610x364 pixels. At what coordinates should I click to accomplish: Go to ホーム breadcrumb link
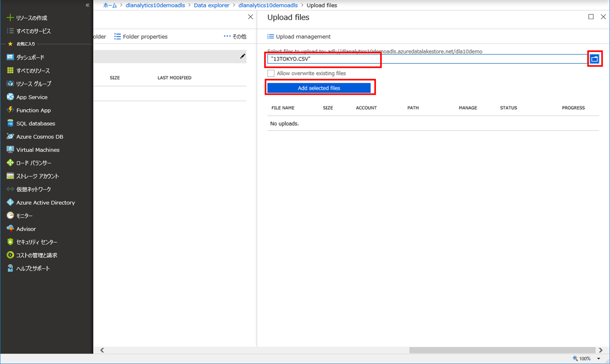(110, 5)
